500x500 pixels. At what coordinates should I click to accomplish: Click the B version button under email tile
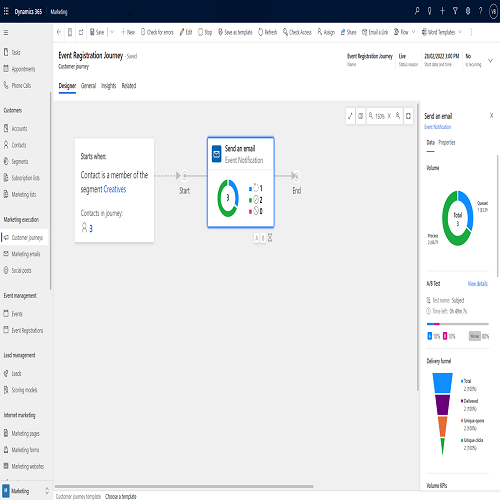coord(263,238)
